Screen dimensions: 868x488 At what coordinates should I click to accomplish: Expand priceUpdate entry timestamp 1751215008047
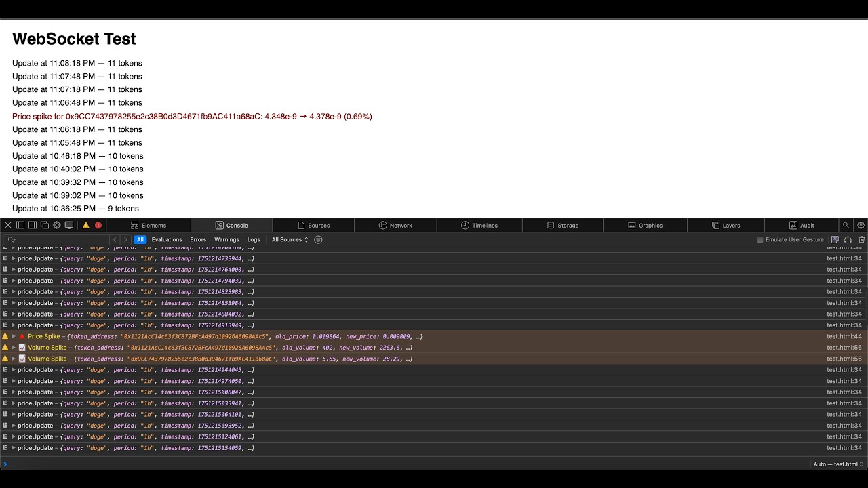(x=13, y=392)
